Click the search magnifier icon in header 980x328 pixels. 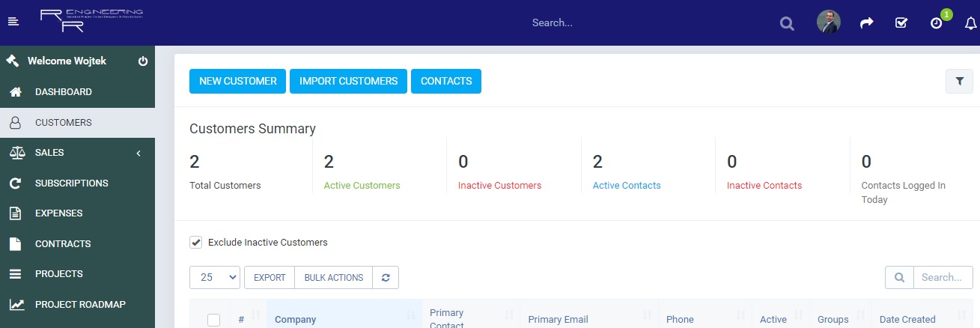(x=786, y=23)
